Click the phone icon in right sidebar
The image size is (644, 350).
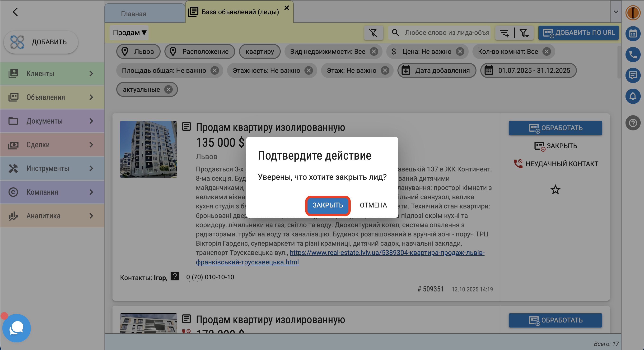pos(633,54)
